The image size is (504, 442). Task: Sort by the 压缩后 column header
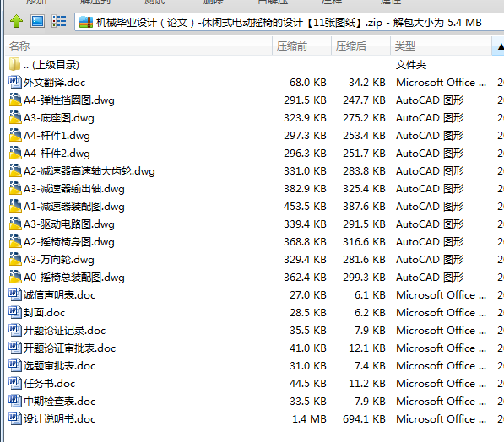pos(360,46)
